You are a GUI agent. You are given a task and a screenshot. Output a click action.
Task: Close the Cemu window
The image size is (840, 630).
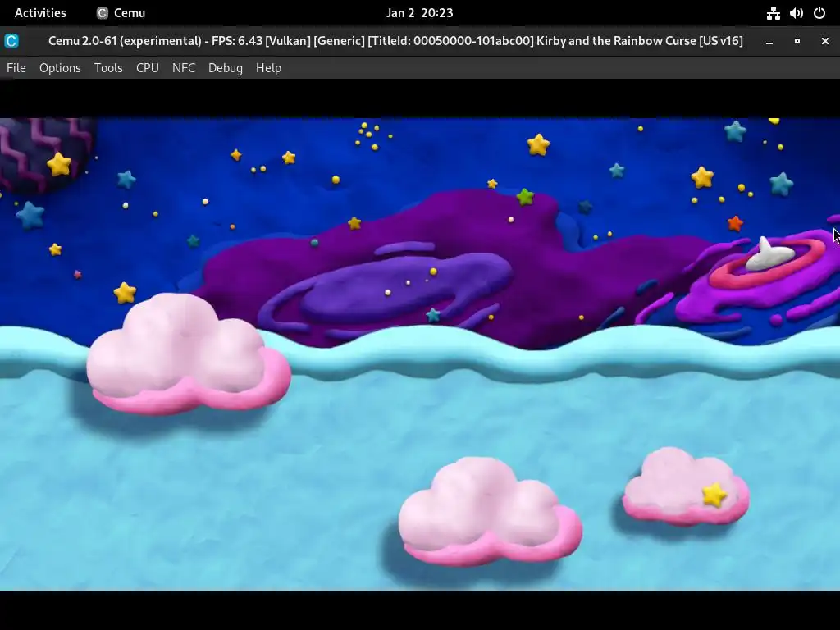(x=825, y=41)
